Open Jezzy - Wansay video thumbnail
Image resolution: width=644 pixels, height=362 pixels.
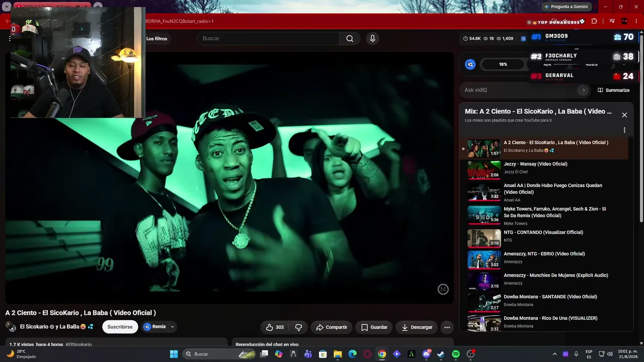[484, 170]
